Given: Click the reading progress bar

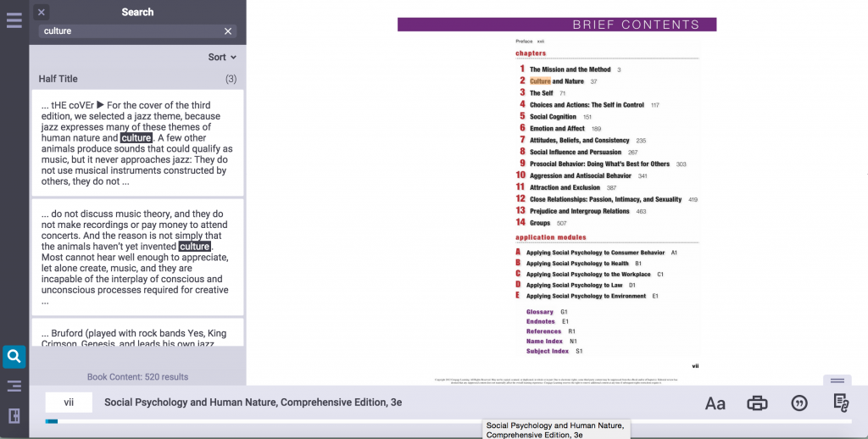Looking at the screenshot, I should (x=449, y=421).
